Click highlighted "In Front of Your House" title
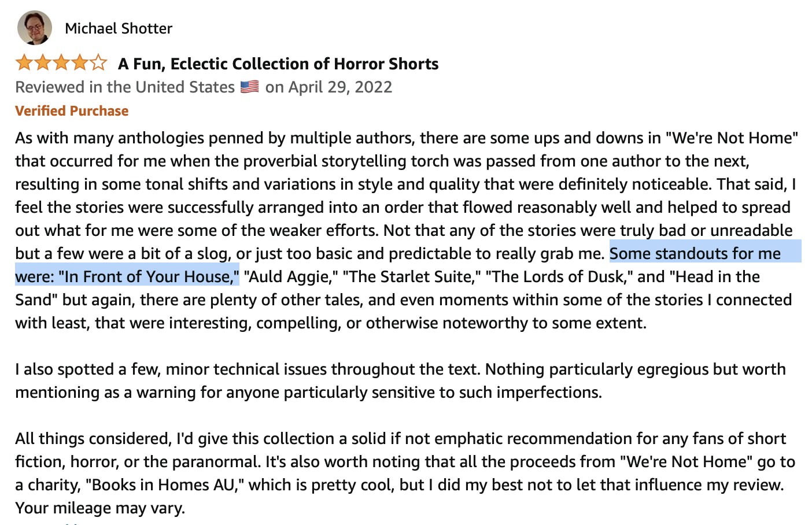This screenshot has height=525, width=812. pos(148,277)
